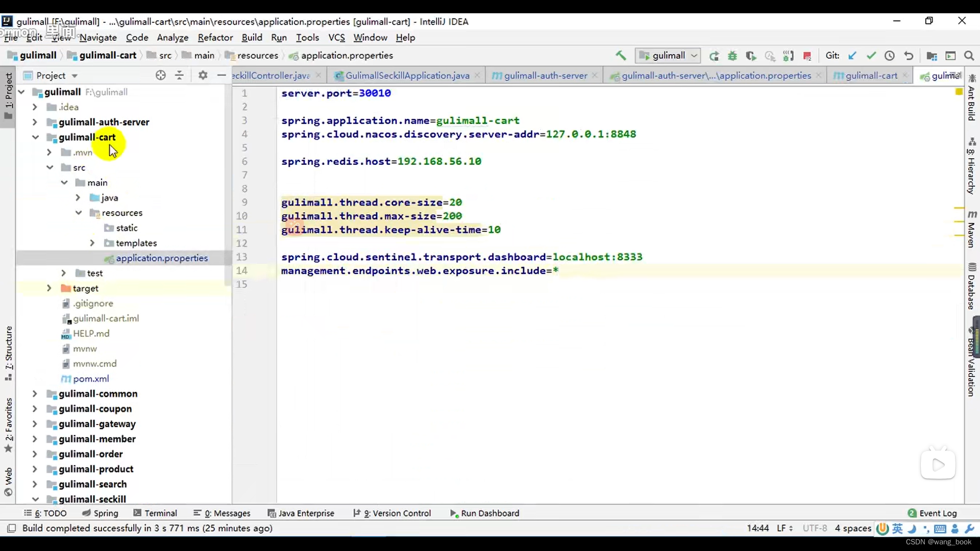Expand the gulimall-auth-server module
Screen dimensions: 980x551
coord(35,122)
